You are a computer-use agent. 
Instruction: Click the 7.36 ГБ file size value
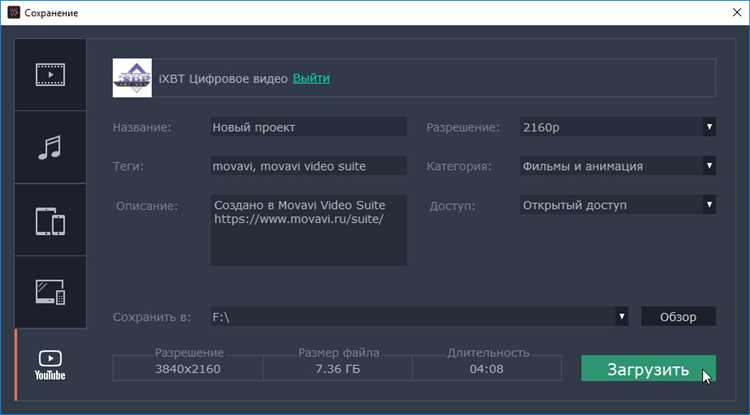[x=338, y=369]
